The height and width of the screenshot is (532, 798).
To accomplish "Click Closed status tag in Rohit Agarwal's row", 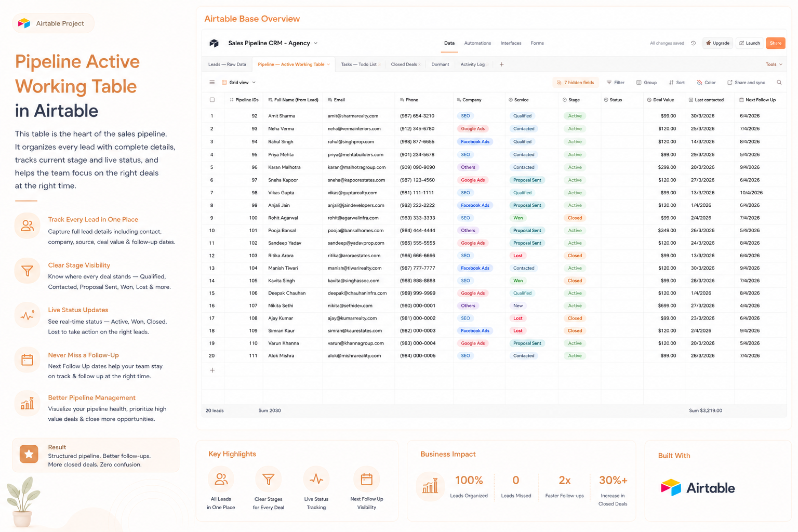I will pyautogui.click(x=575, y=218).
